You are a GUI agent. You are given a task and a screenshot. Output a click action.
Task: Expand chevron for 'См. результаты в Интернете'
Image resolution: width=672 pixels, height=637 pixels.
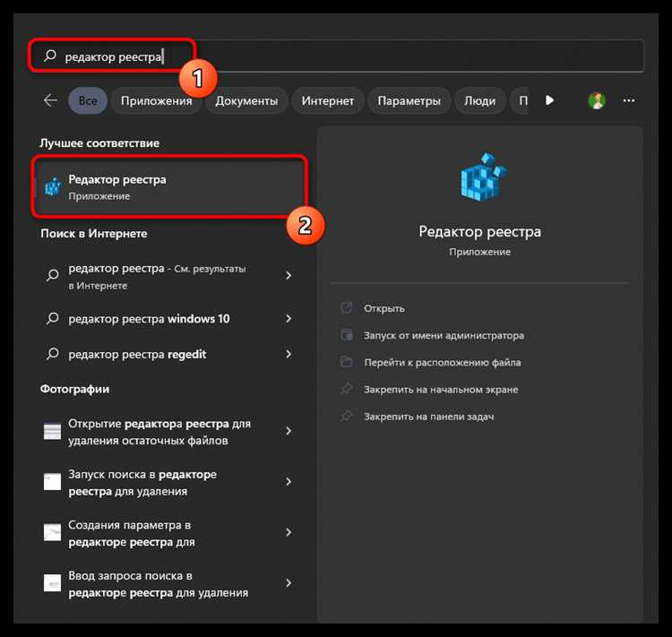[x=289, y=275]
